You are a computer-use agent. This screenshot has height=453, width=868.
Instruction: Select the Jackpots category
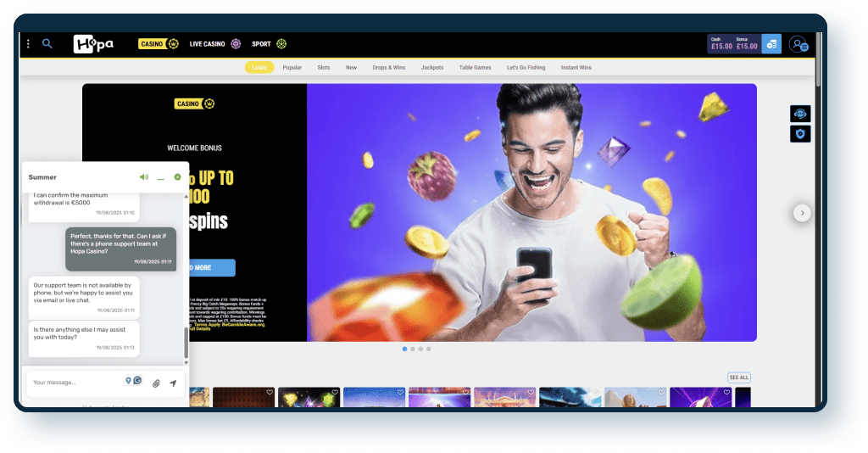click(431, 67)
